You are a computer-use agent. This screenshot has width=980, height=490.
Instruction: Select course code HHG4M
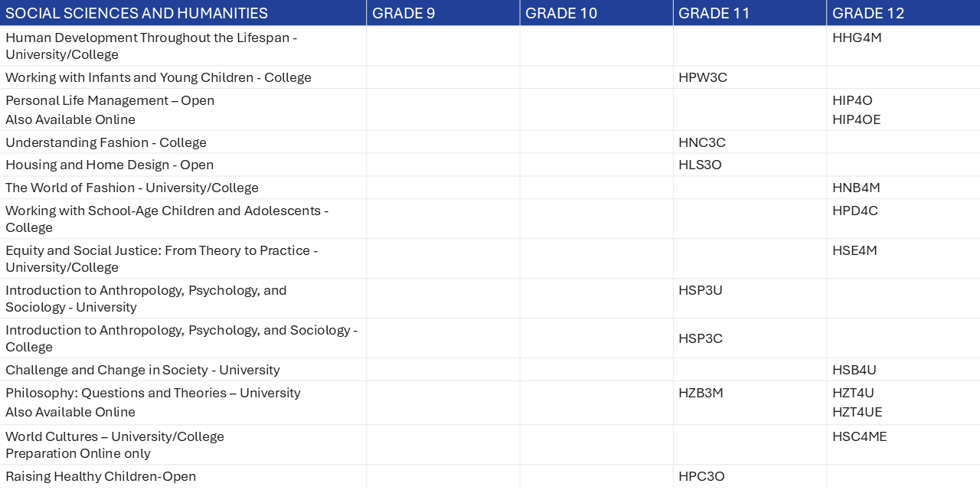[857, 37]
